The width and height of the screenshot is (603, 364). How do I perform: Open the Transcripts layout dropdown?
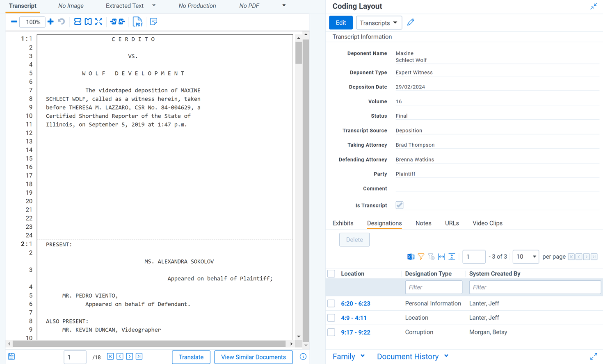pyautogui.click(x=379, y=23)
